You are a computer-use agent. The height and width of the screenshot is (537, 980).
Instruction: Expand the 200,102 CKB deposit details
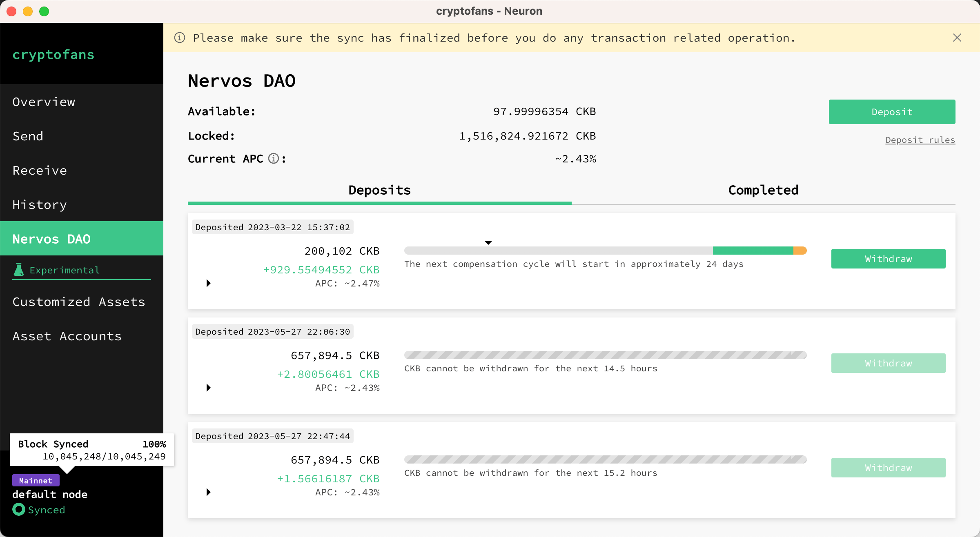point(209,283)
